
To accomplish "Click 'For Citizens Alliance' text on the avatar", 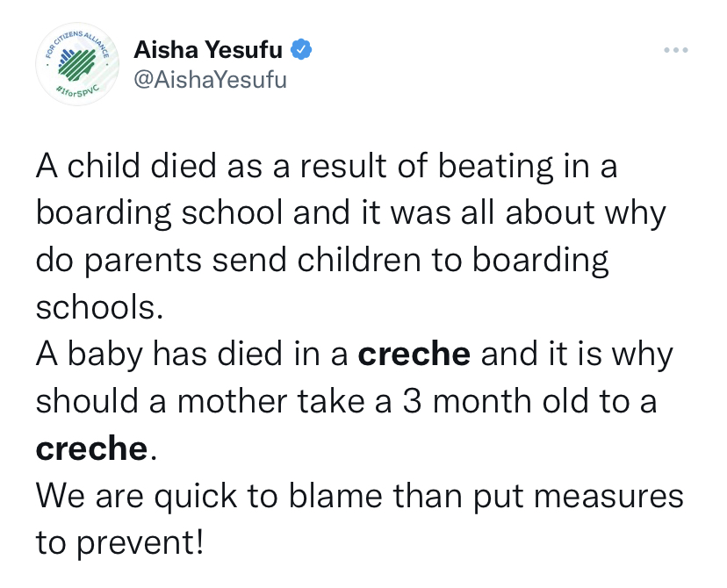I will (77, 40).
